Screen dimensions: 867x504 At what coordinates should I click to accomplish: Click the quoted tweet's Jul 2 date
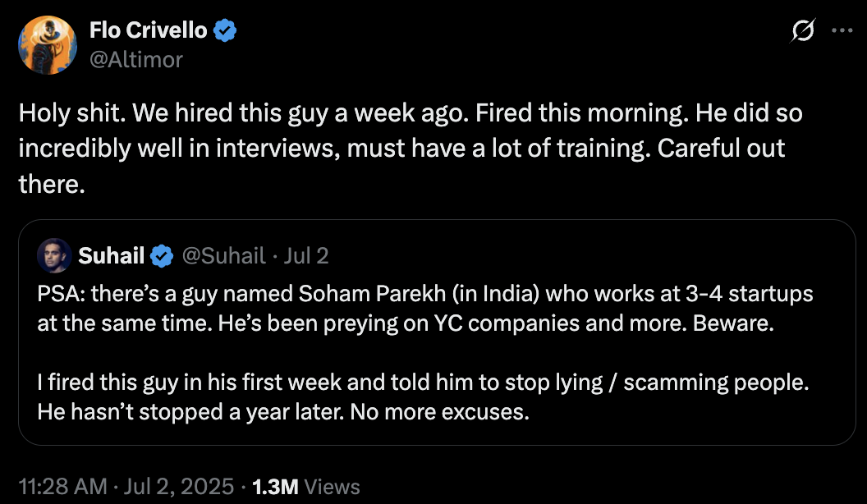[305, 256]
